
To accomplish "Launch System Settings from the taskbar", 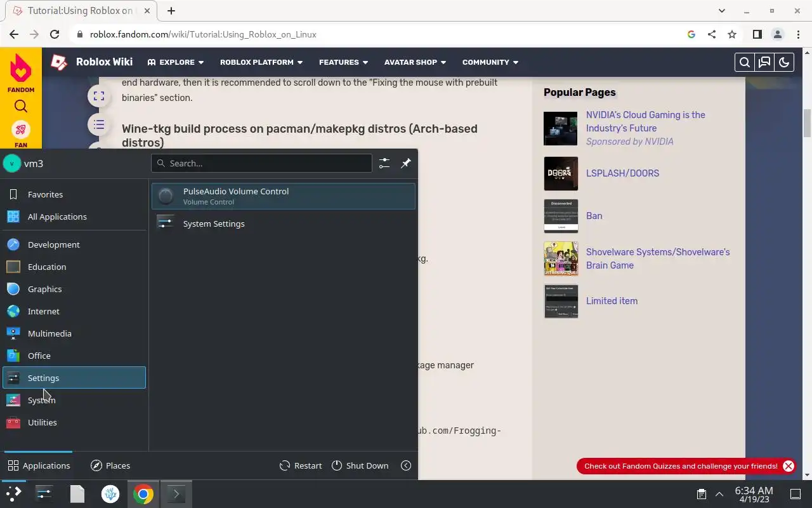I will (44, 494).
